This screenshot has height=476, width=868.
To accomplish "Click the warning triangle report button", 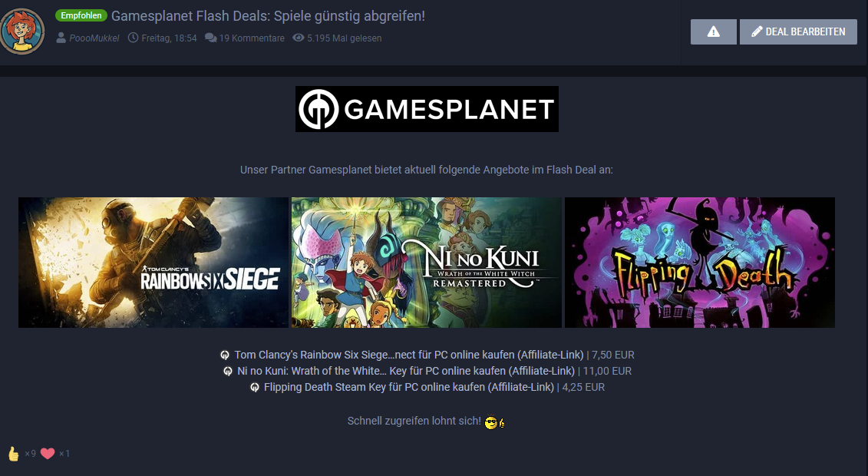I will tap(713, 31).
